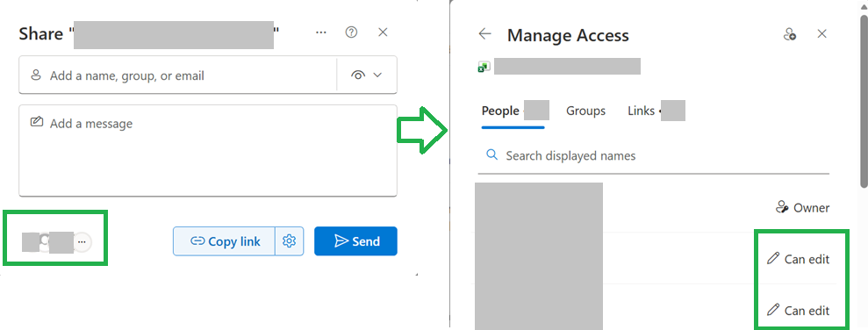Click the Search displayed names field
The height and width of the screenshot is (330, 868).
point(654,155)
